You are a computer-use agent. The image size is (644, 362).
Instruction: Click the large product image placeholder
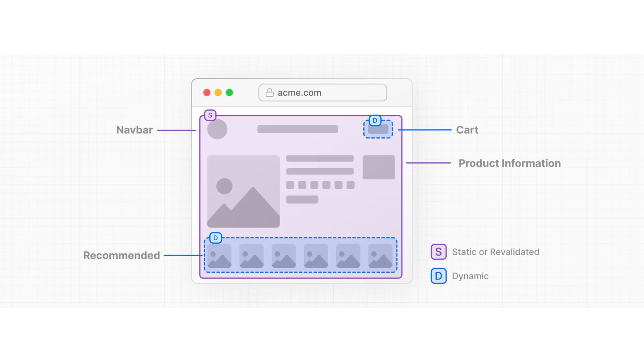[x=243, y=191]
